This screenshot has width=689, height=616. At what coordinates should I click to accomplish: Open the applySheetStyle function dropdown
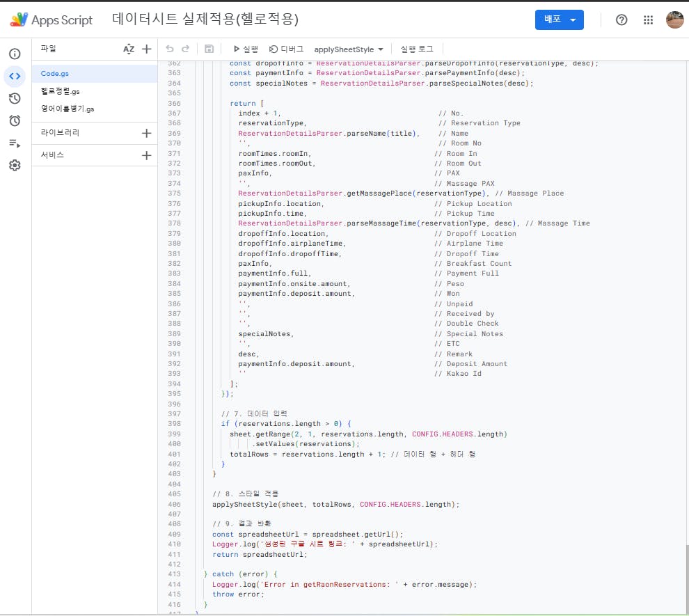pyautogui.click(x=349, y=49)
